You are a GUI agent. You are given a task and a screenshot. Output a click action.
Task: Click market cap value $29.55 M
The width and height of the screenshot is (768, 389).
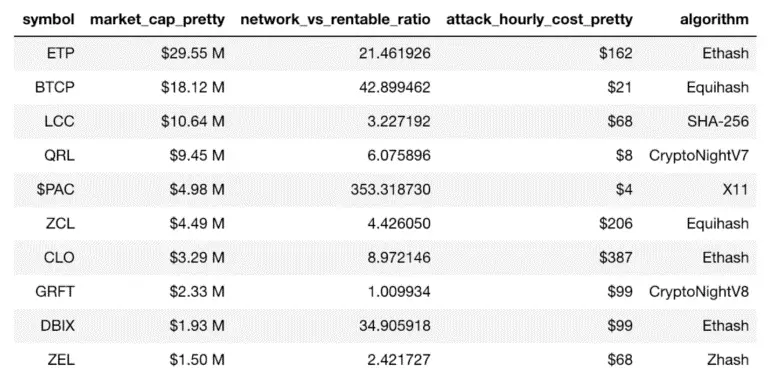coord(192,53)
